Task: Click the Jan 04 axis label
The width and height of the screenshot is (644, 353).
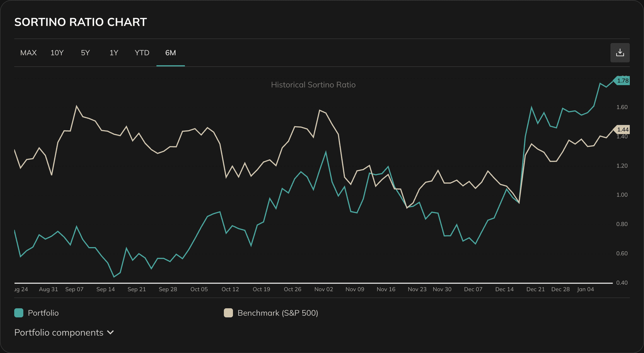Action: click(586, 289)
